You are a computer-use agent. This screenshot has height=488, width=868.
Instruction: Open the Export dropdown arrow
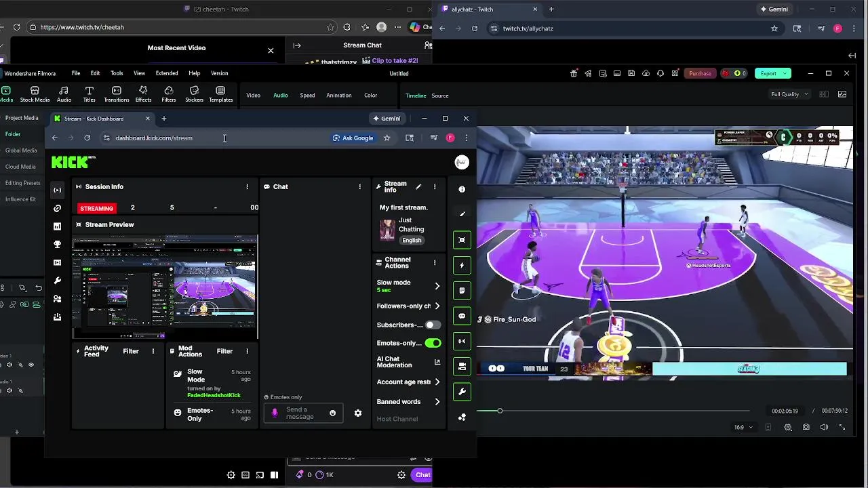coord(785,73)
